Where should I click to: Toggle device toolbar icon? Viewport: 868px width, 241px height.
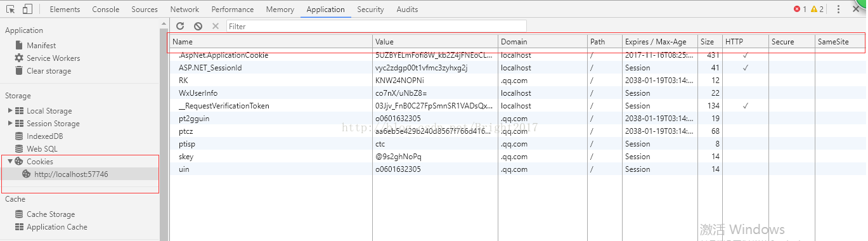27,9
